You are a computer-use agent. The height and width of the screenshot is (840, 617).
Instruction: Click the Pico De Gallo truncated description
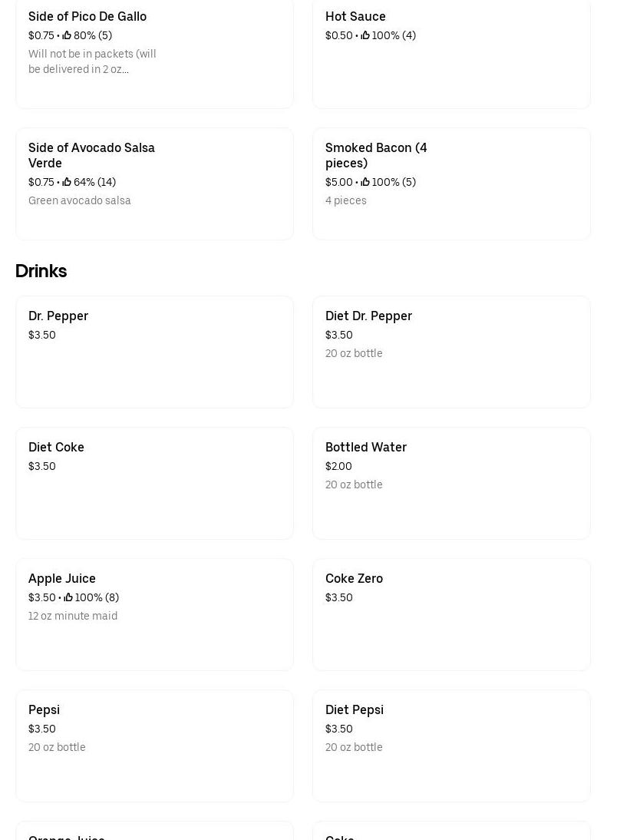click(x=92, y=61)
